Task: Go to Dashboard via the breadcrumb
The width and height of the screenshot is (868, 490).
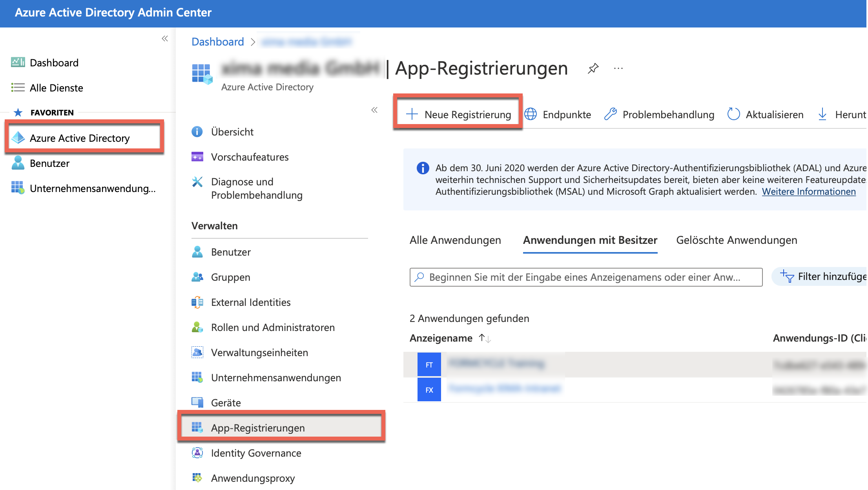Action: tap(218, 42)
